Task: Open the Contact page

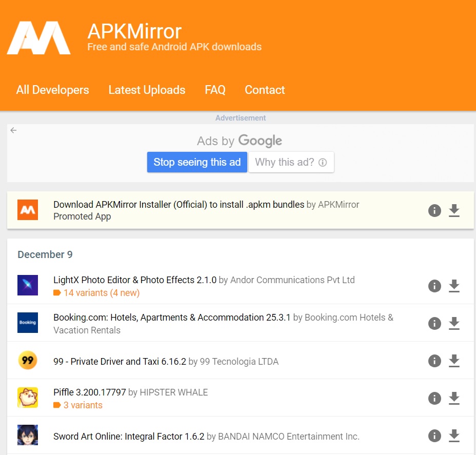Action: [265, 90]
